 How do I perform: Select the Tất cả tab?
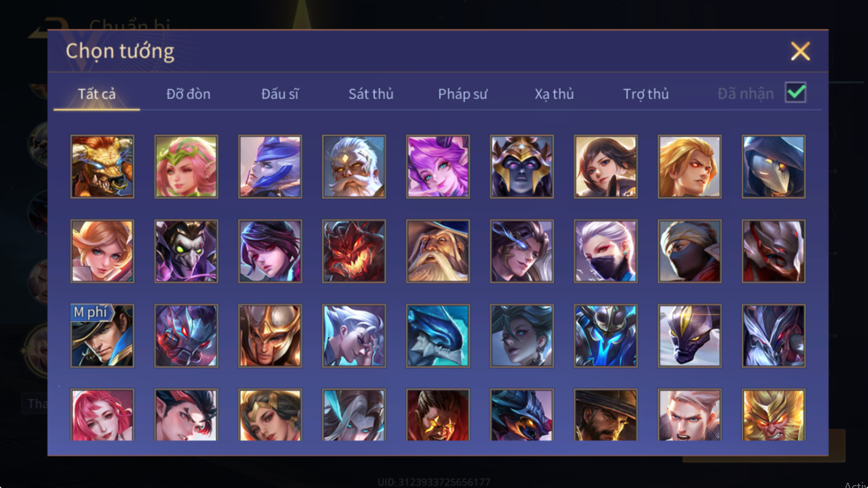(x=97, y=94)
